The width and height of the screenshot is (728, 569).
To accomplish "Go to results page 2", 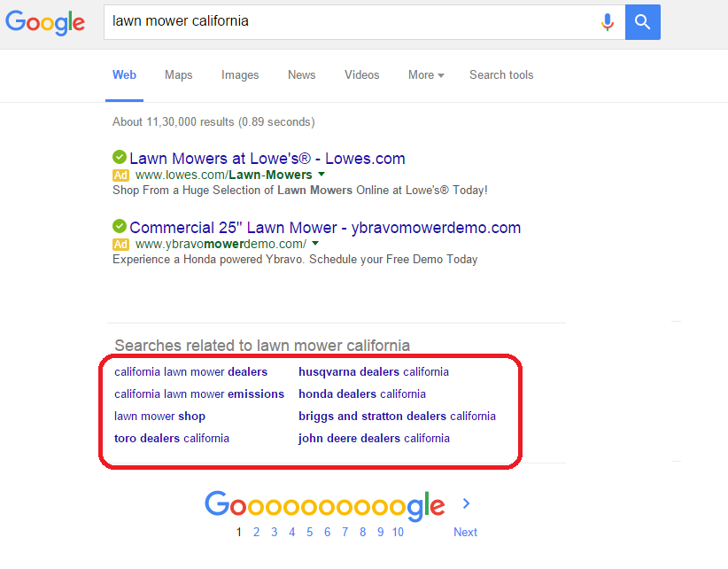I will [256, 533].
